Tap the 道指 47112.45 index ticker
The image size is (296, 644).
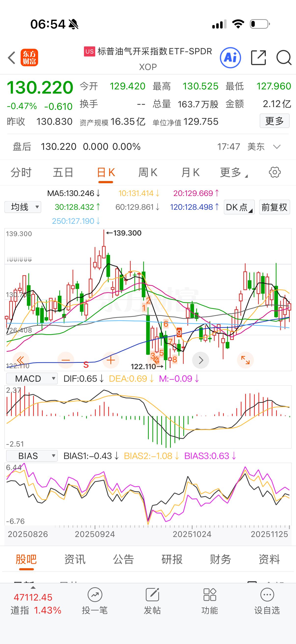pos(36,603)
